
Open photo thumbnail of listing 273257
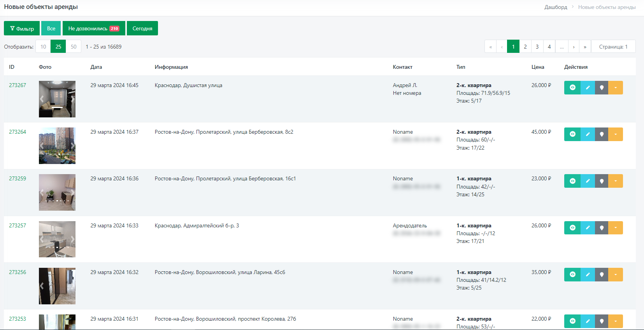tap(57, 239)
